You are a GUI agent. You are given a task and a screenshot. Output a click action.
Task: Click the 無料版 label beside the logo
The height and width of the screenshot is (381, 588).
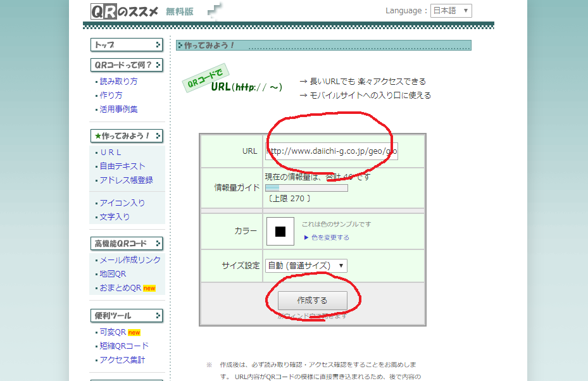[x=180, y=11]
